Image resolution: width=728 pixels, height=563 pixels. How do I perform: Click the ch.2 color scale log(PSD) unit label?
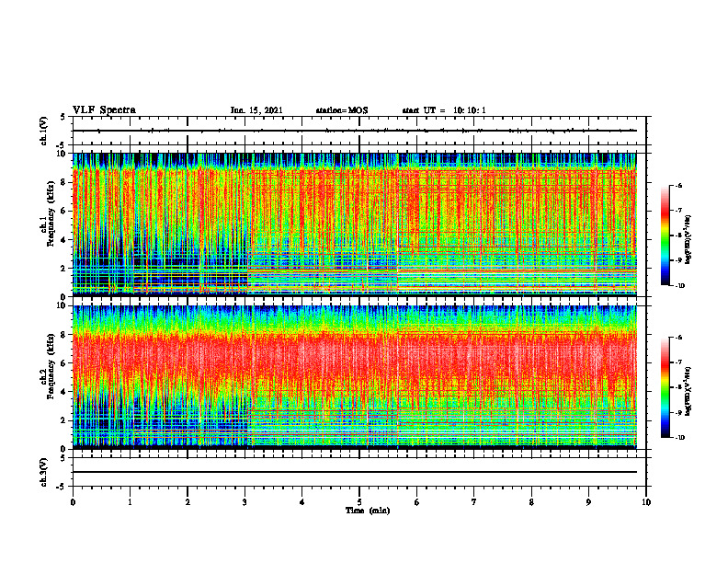pyautogui.click(x=688, y=392)
